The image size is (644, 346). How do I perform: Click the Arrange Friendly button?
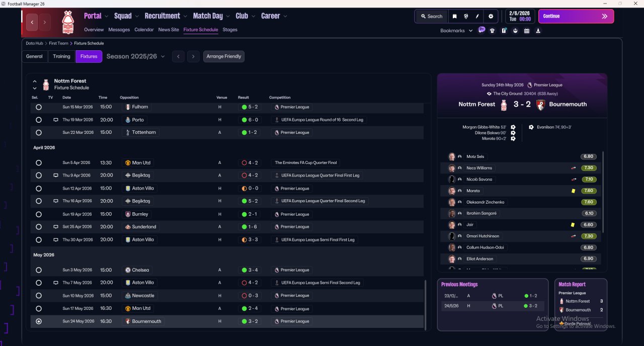click(x=224, y=56)
